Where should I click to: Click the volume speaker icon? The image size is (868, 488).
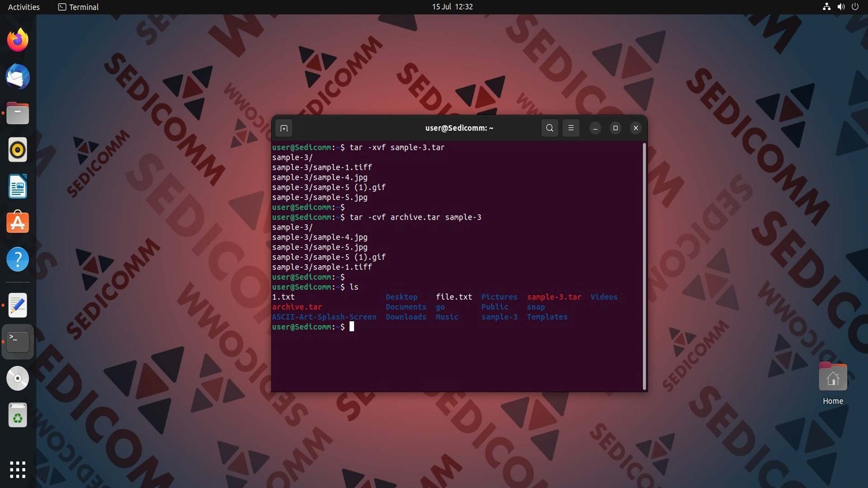[841, 7]
